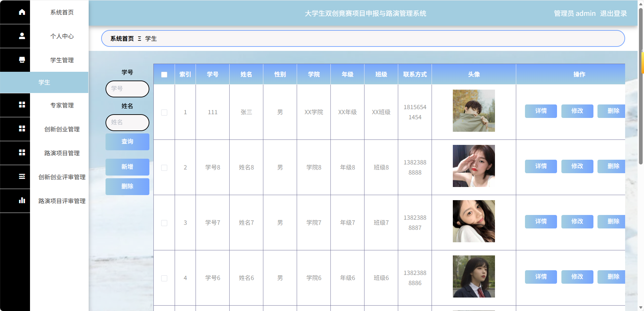Click 删除 in 姓名7 row
Image resolution: width=644 pixels, height=311 pixels.
(x=612, y=221)
